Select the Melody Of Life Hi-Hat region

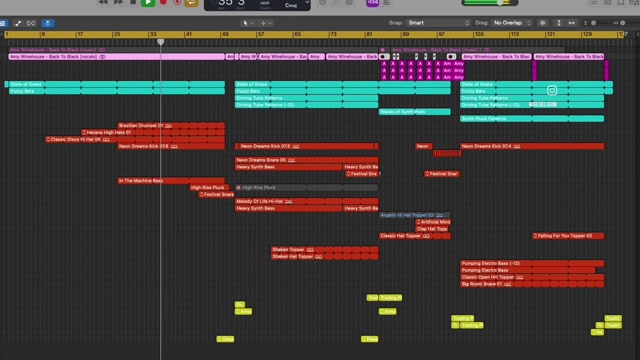coord(307,201)
